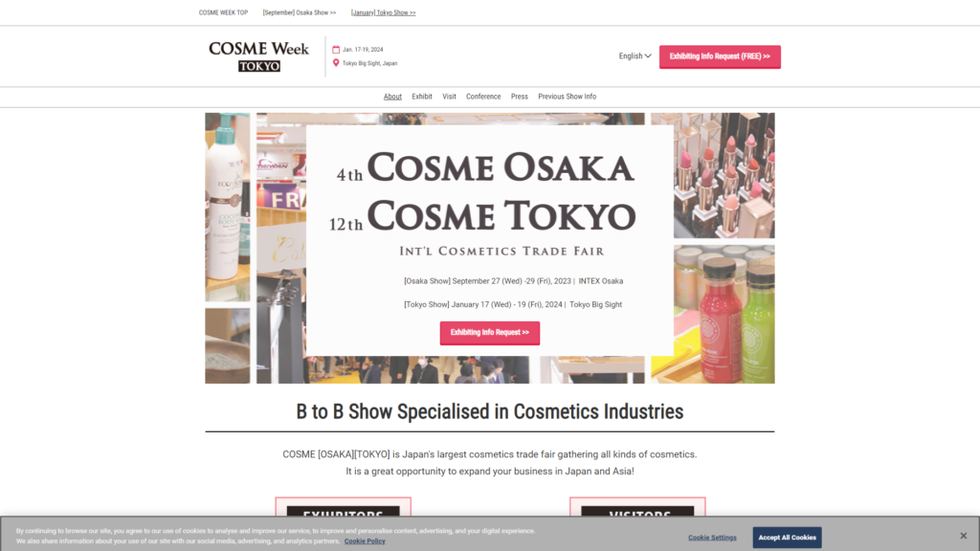This screenshot has height=551, width=980.
Task: Close the cookie banner with the X icon
Action: click(963, 536)
